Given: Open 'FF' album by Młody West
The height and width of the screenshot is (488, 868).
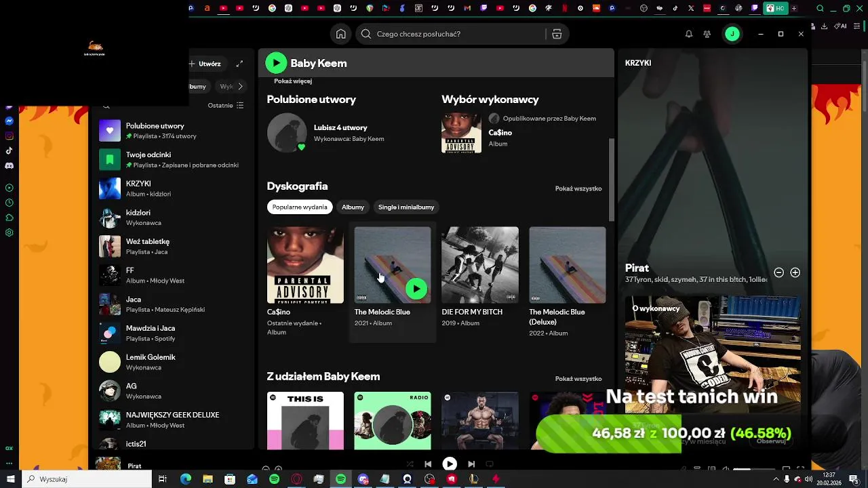Looking at the screenshot, I should [173, 275].
